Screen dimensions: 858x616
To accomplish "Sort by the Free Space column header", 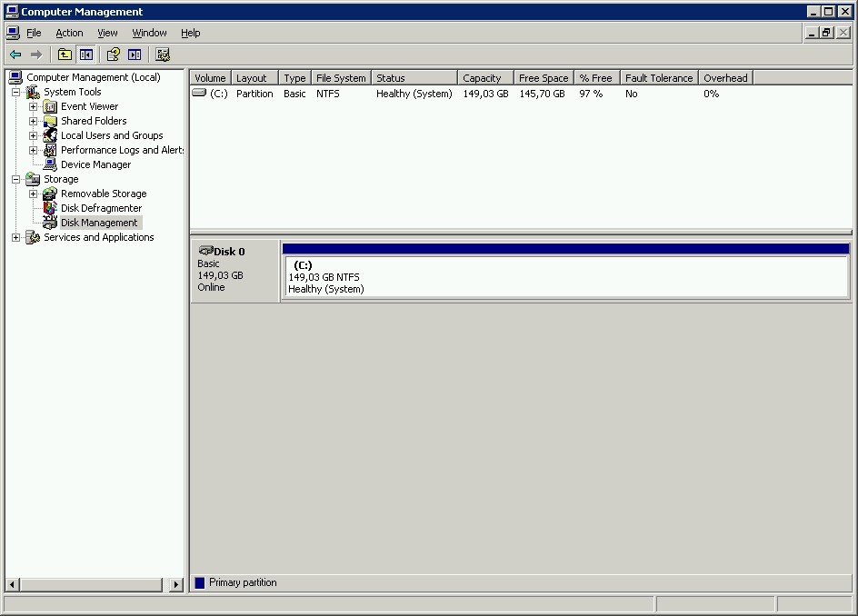I will pyautogui.click(x=544, y=78).
